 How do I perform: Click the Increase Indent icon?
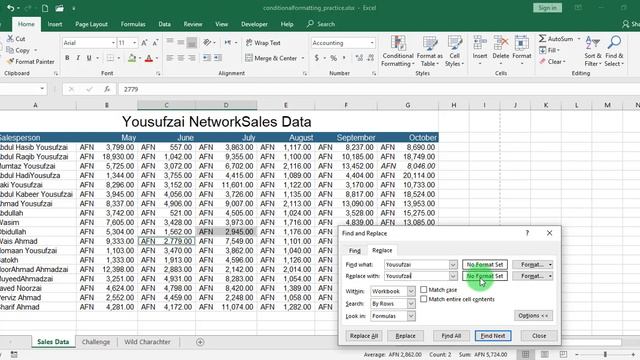[x=218, y=58]
